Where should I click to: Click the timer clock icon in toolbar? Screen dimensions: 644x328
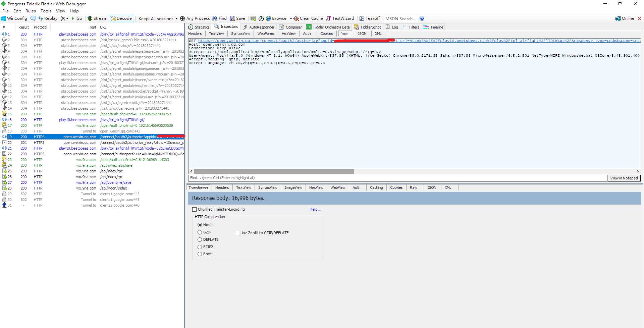(x=261, y=18)
